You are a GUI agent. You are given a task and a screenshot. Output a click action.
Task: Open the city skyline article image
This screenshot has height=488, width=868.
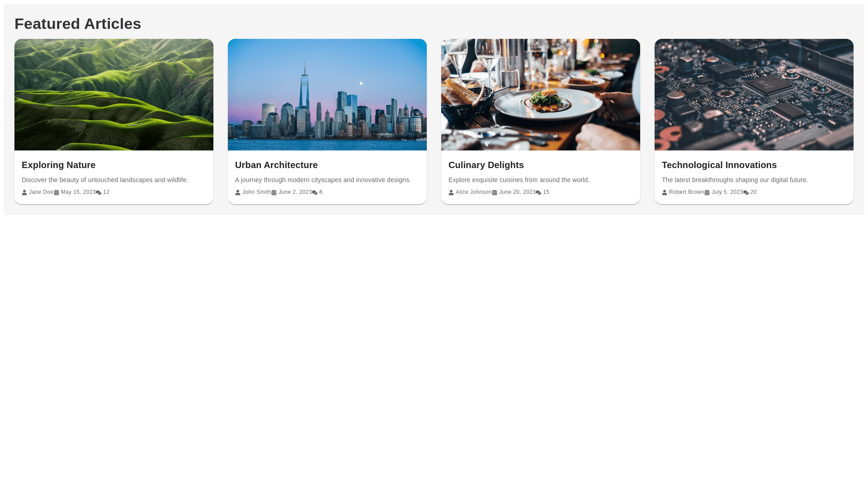[327, 94]
